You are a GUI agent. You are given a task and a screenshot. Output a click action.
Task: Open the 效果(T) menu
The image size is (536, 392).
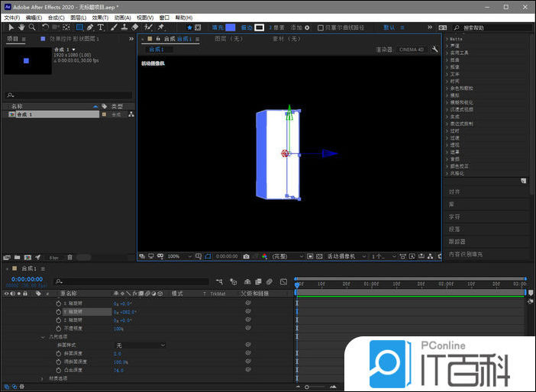click(x=99, y=17)
